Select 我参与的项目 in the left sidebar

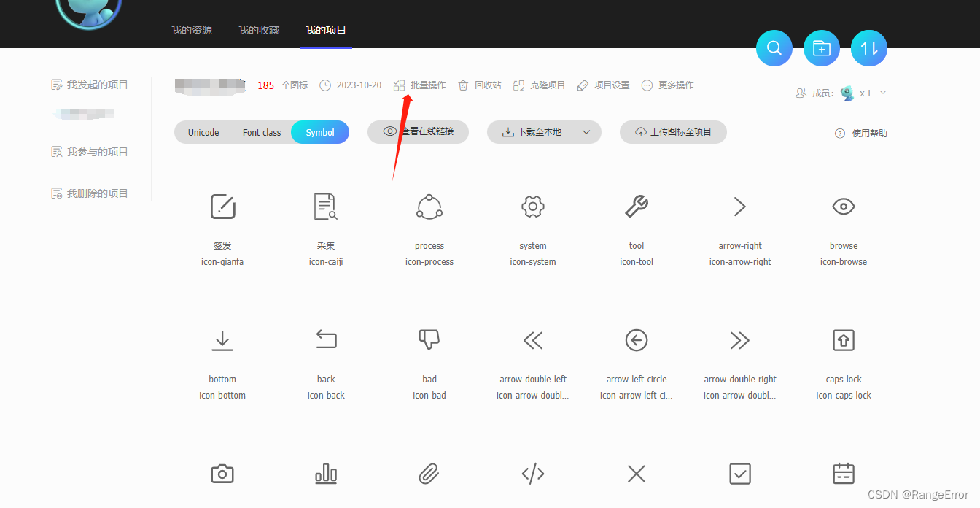click(89, 151)
